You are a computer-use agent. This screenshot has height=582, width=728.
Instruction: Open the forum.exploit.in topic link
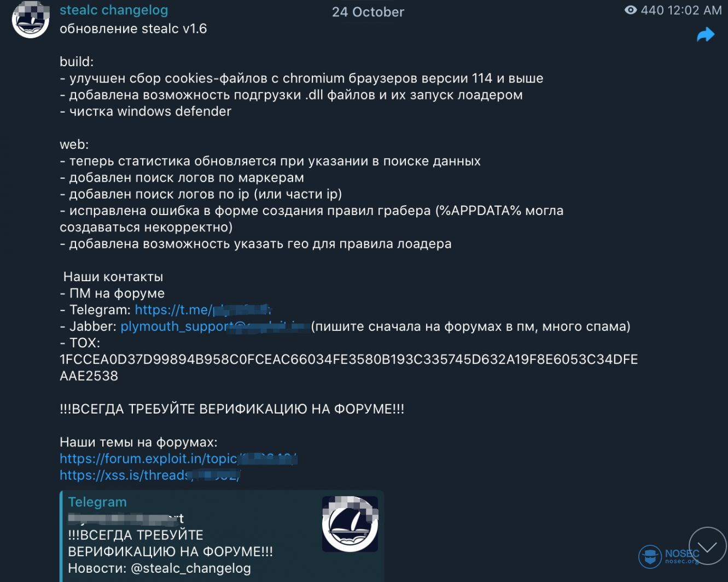click(x=178, y=458)
